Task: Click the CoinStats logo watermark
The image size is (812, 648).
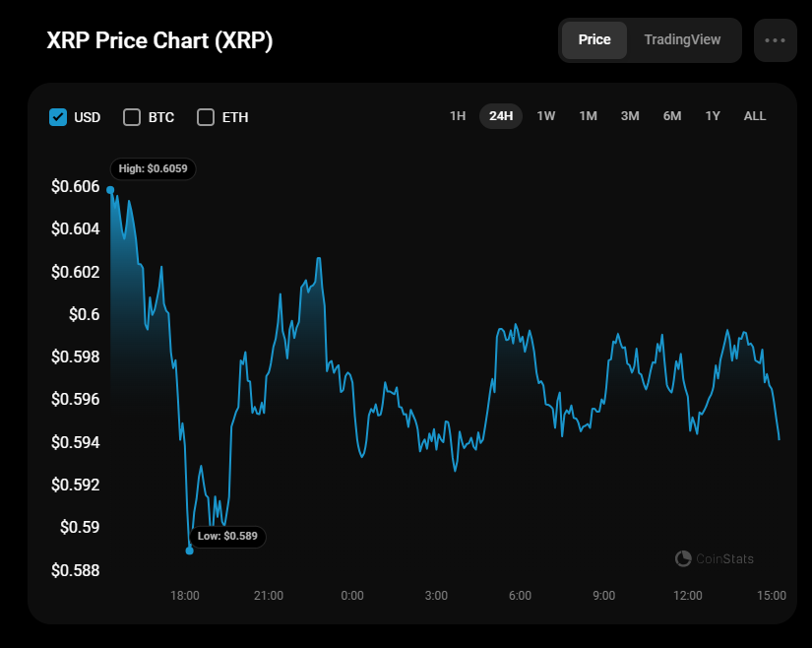Action: 715,558
